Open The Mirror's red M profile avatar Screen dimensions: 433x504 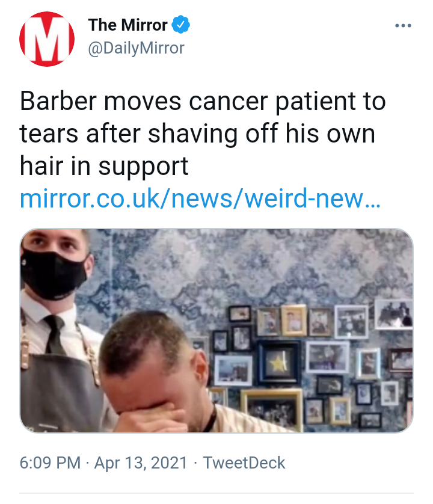point(47,39)
